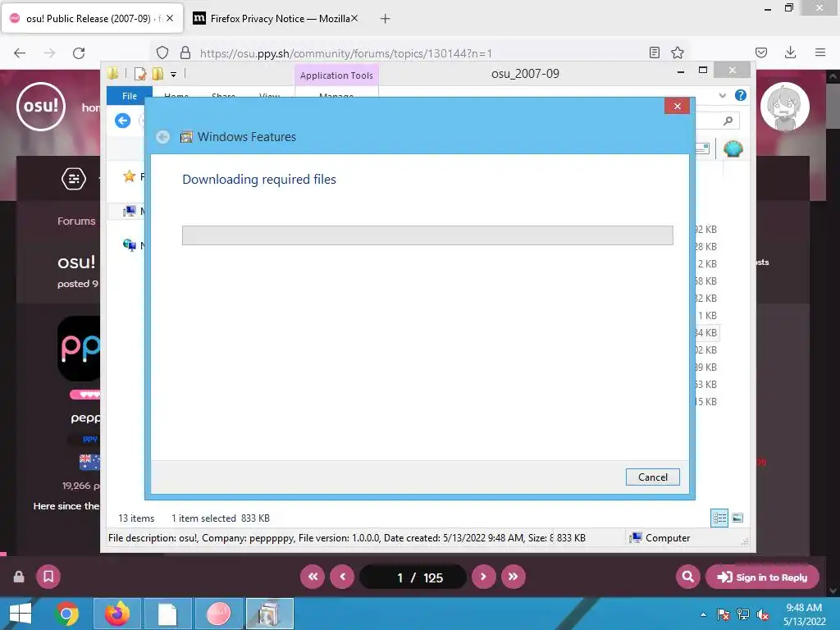Screen dimensions: 840x630
Task: Toggle Firefox reader view
Action: (654, 52)
